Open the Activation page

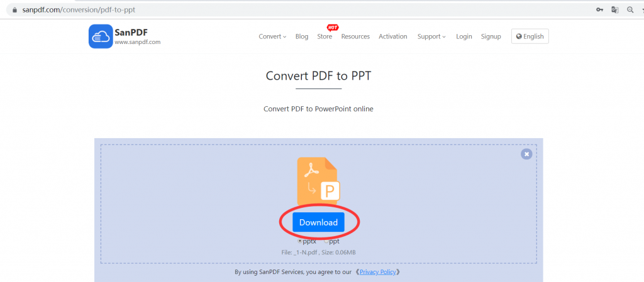pyautogui.click(x=392, y=36)
